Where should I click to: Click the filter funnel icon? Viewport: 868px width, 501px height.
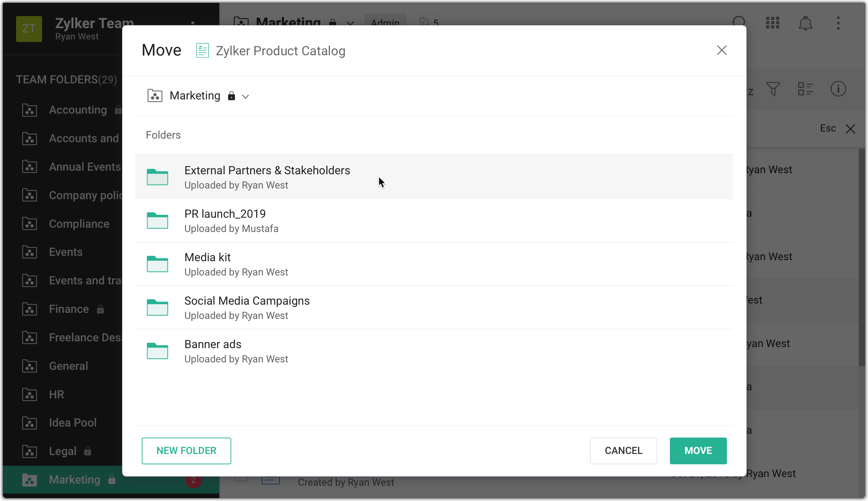773,89
